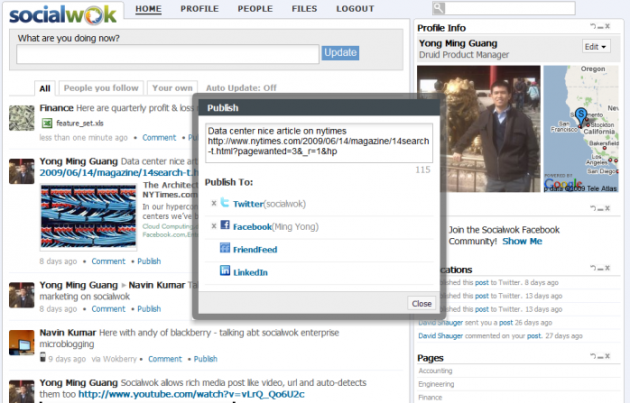630x403 pixels.
Task: Close the Publish dialog with Close button
Action: point(421,304)
